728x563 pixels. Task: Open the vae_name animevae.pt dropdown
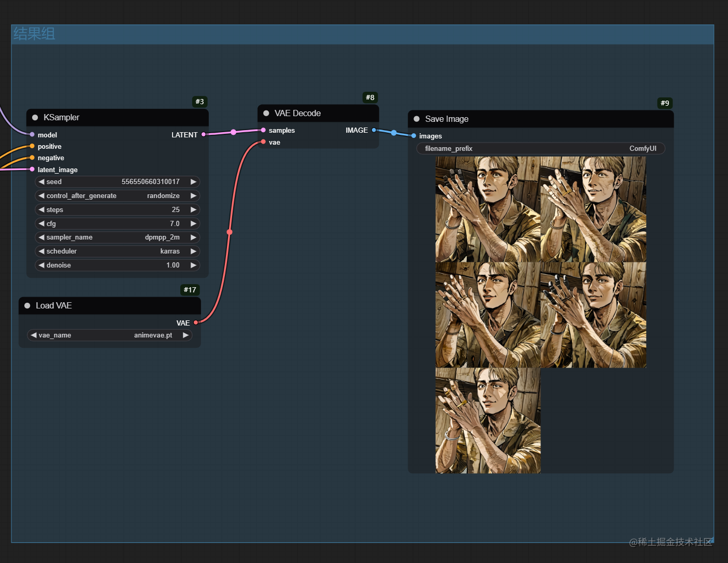[153, 335]
